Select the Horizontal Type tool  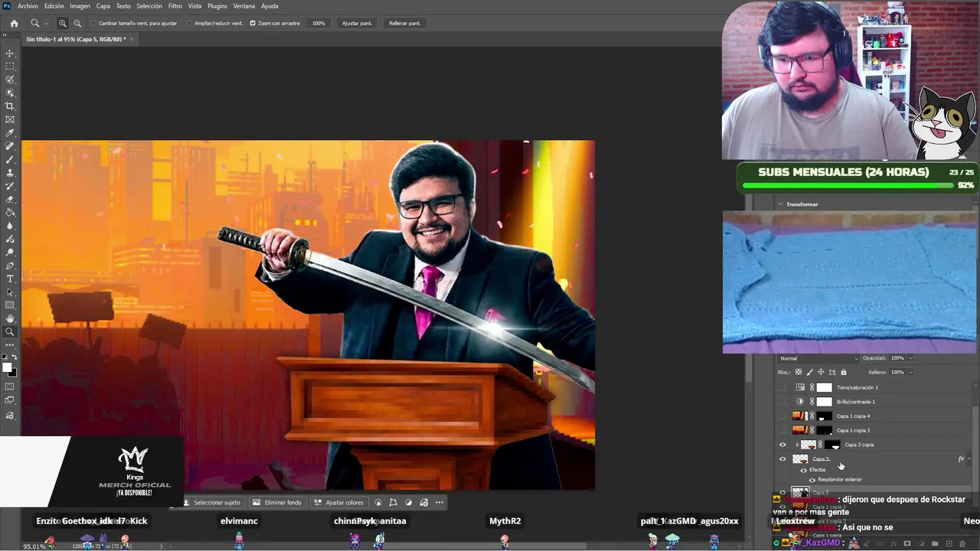(x=10, y=279)
